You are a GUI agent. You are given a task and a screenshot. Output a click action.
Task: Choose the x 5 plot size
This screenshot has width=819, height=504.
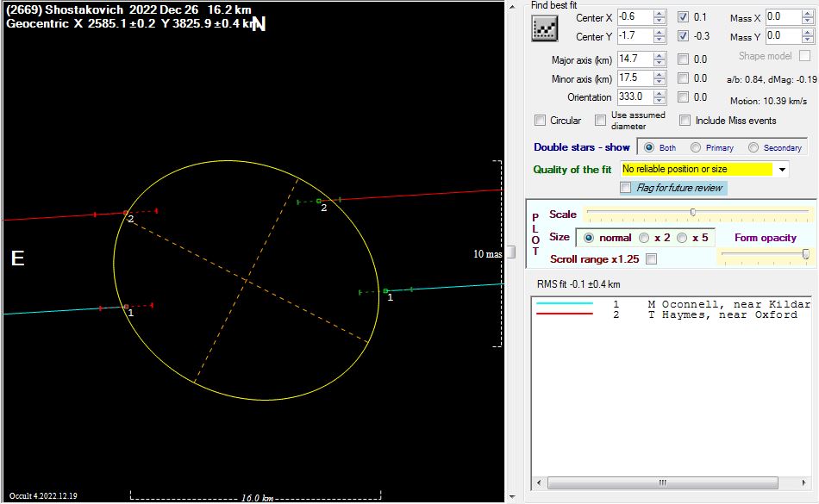pyautogui.click(x=682, y=237)
